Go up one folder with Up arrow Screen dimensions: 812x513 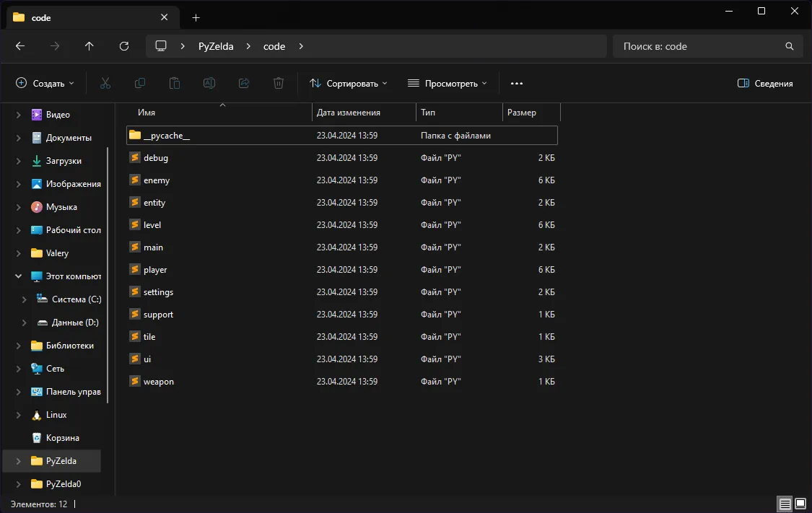[x=90, y=46]
